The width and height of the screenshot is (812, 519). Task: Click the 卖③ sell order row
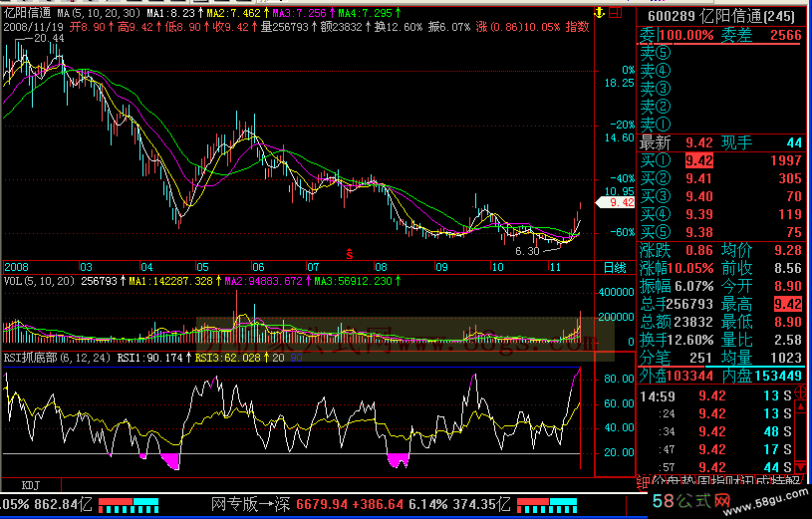click(721, 89)
